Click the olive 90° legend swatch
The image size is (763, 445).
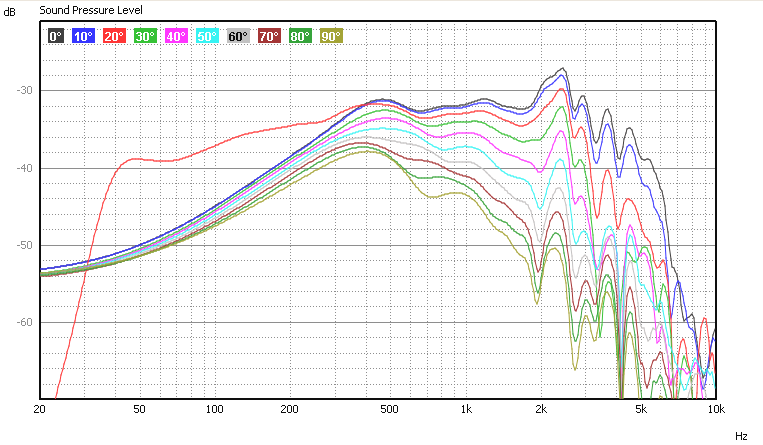tap(331, 36)
